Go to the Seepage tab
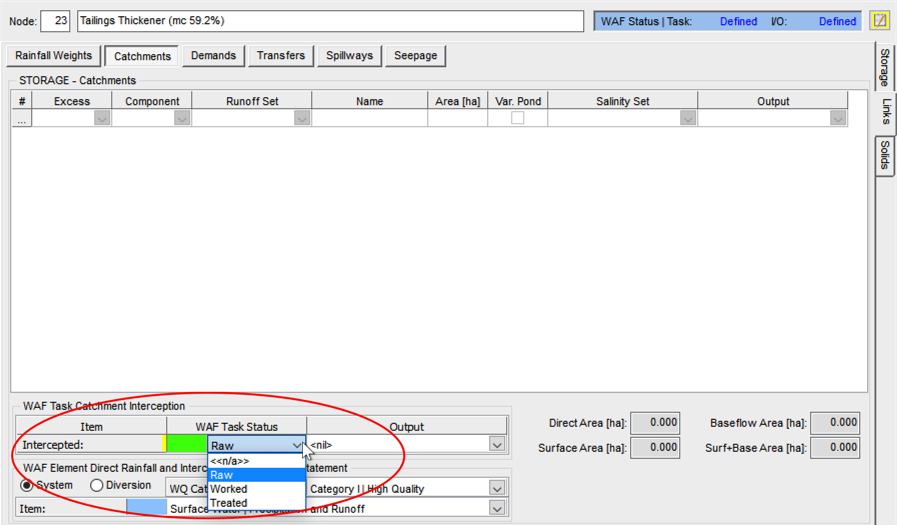 415,56
